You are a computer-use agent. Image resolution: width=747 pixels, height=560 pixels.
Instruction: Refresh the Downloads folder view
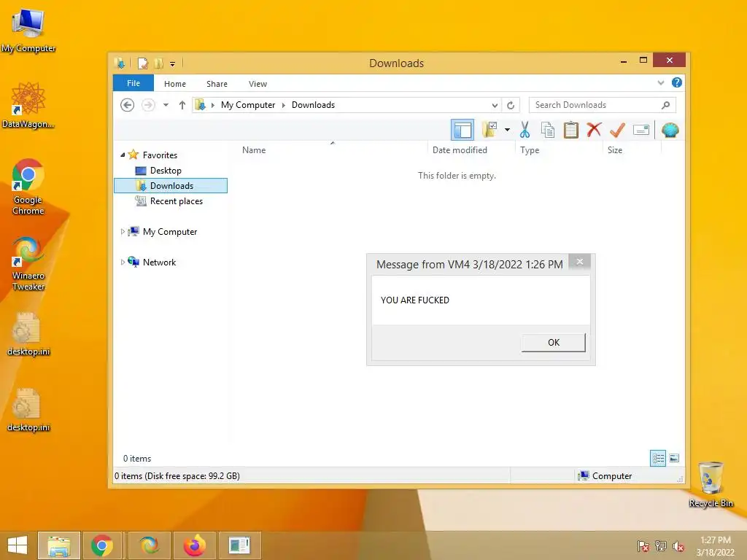[511, 105]
